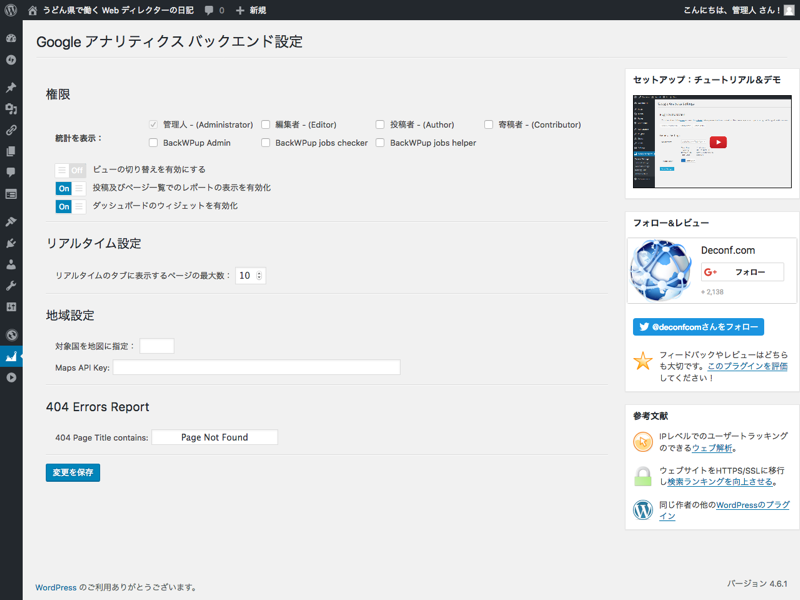This screenshot has width=800, height=600.
Task: Check the 編集者 (Editor) checkbox
Action: pos(265,124)
